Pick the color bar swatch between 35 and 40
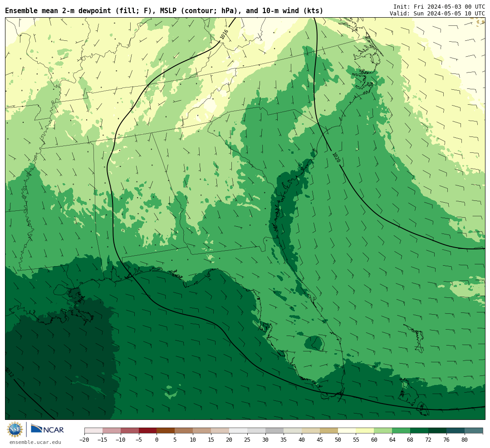The width and height of the screenshot is (490, 448). 293,431
